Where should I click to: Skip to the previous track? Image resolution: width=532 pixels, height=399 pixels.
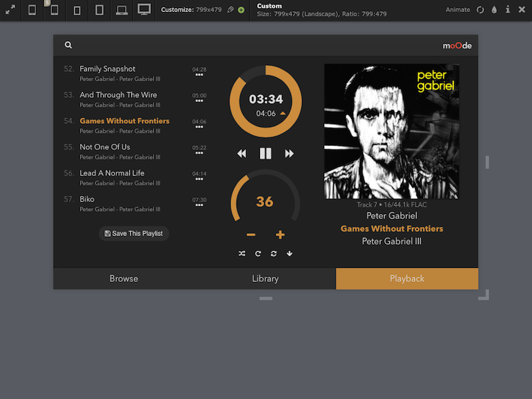pyautogui.click(x=241, y=154)
